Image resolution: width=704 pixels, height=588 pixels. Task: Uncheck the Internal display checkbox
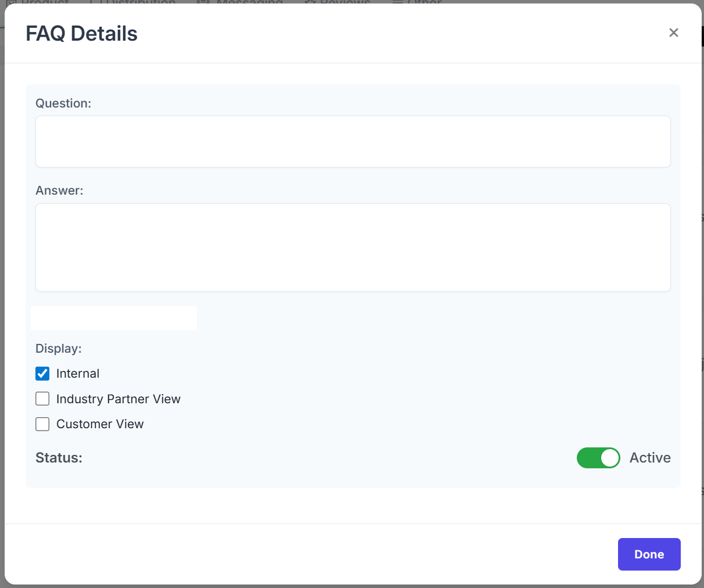point(42,374)
